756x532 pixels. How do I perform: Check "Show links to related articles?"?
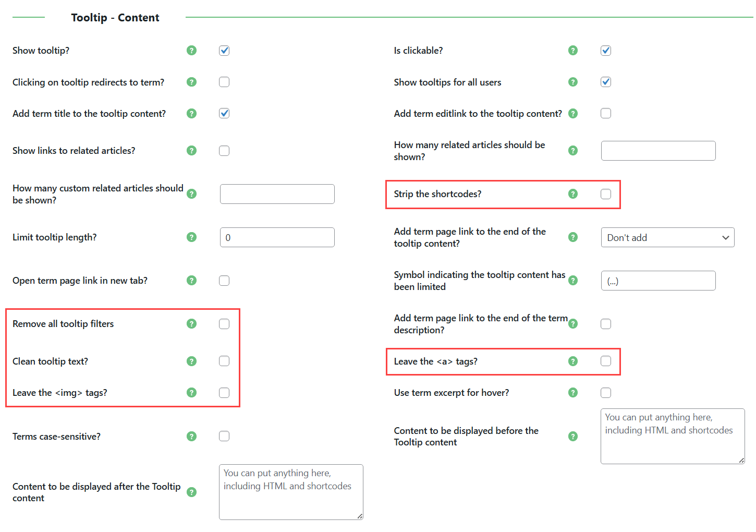(224, 150)
